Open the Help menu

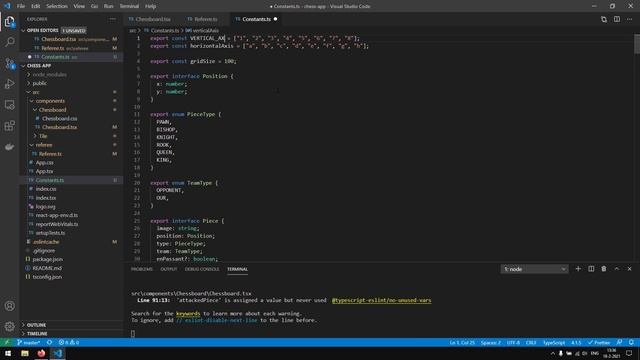[x=151, y=6]
